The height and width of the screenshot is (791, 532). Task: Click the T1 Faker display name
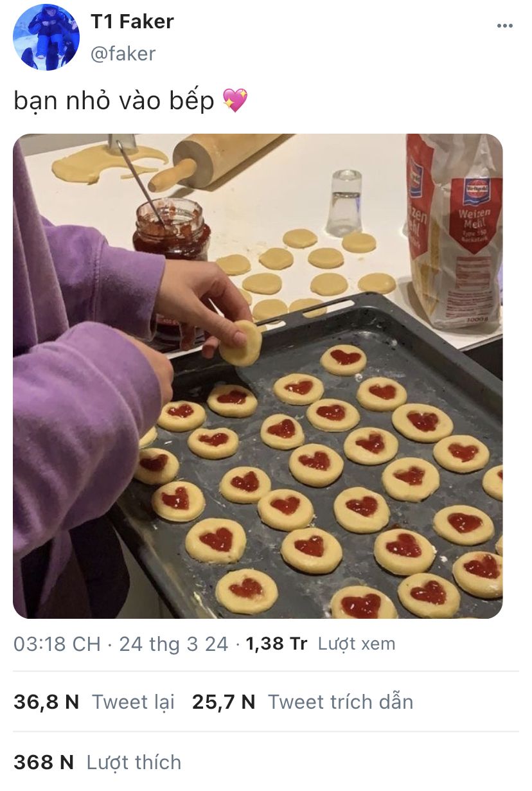pos(132,21)
